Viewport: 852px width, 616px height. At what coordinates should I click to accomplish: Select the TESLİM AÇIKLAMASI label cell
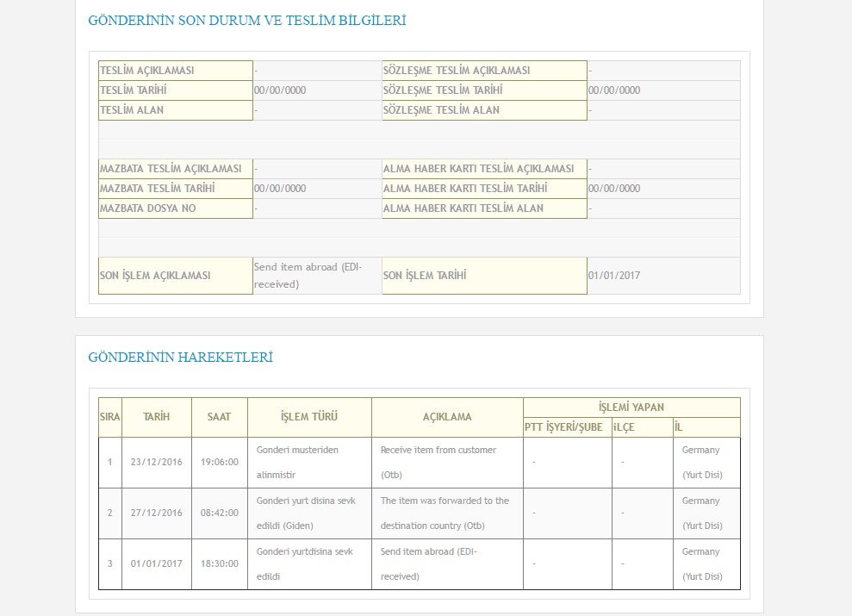tap(176, 71)
